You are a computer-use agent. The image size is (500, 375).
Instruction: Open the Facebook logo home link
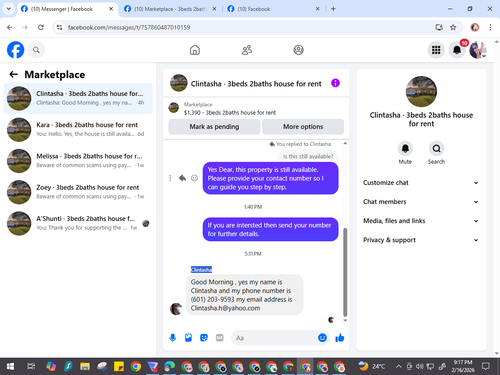pyautogui.click(x=15, y=50)
